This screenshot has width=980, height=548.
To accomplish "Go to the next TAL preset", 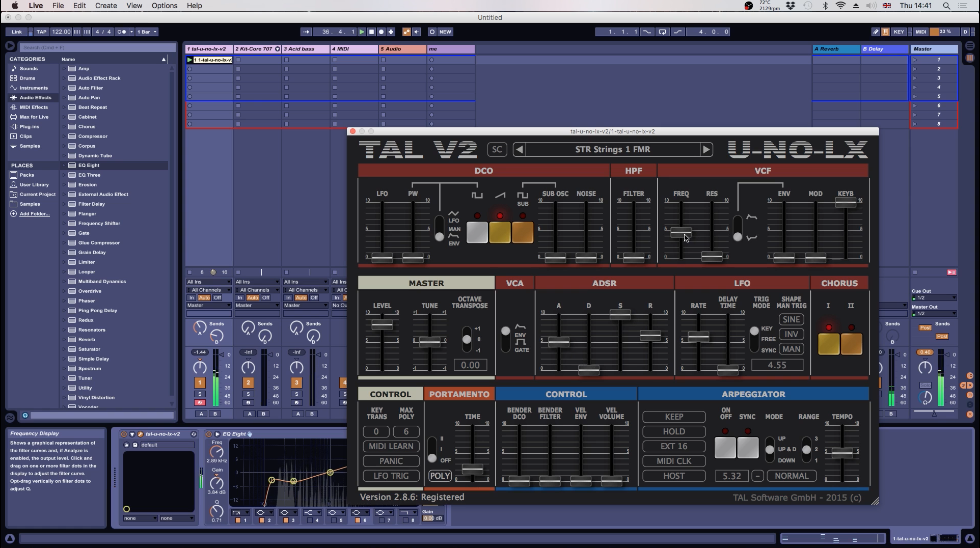I will pos(706,149).
